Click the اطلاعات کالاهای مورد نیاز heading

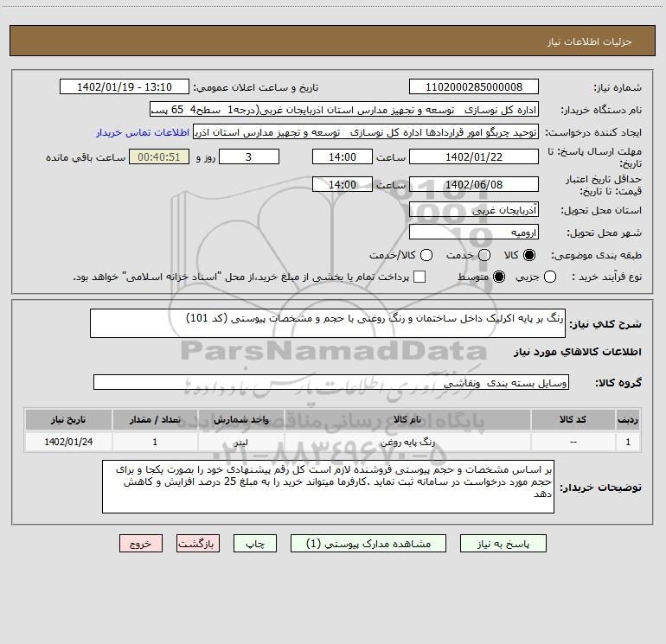tap(577, 352)
